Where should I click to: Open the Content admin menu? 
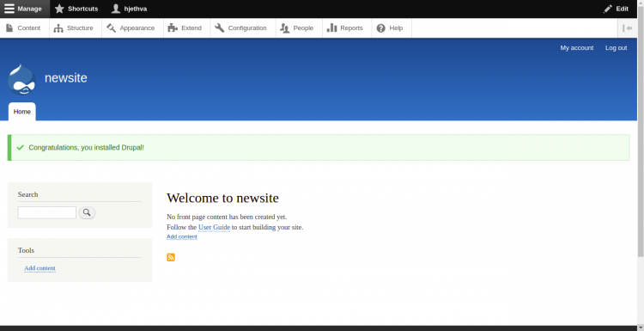coord(24,28)
